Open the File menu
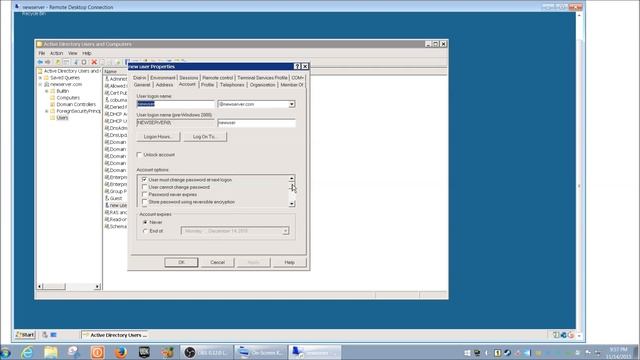 tap(42, 53)
